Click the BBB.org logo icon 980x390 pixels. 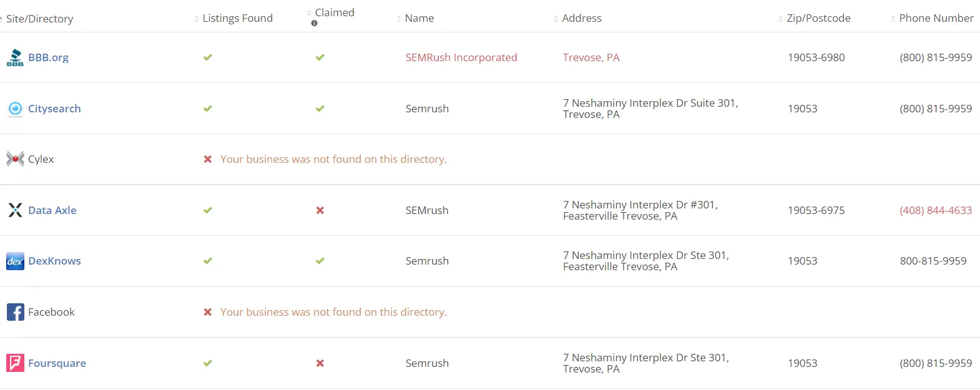(15, 57)
